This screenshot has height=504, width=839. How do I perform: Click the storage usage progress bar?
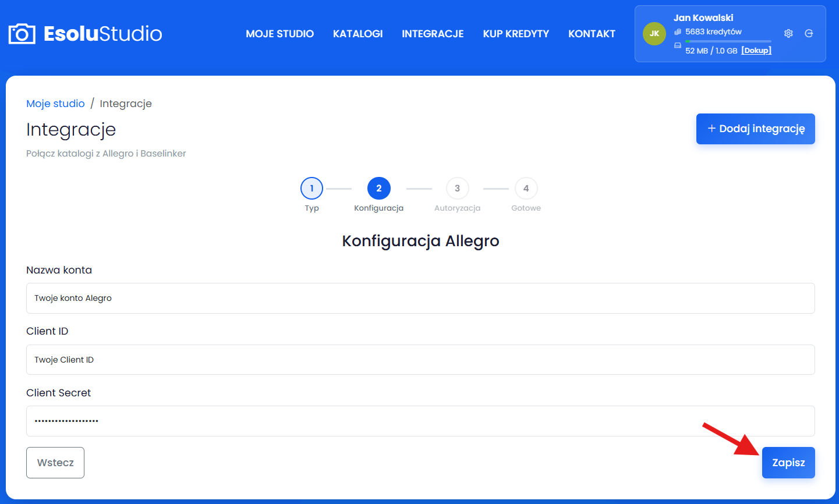point(728,41)
